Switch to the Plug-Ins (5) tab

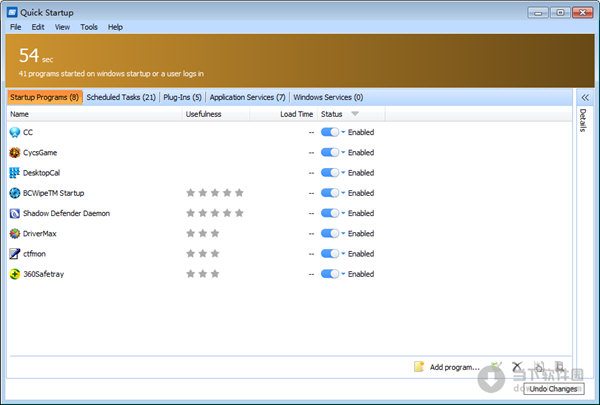point(183,97)
